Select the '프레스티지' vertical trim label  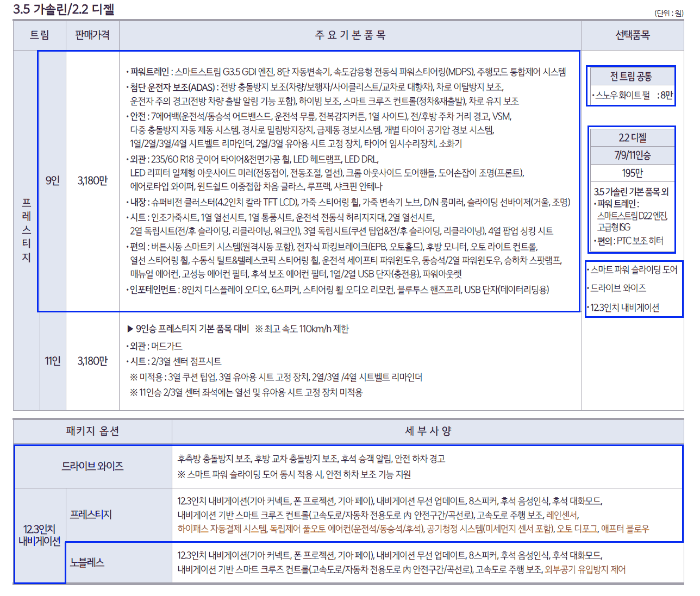coord(26,230)
